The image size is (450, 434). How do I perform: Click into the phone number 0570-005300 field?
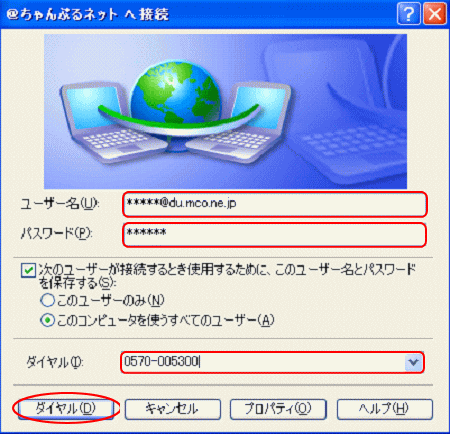[263, 362]
